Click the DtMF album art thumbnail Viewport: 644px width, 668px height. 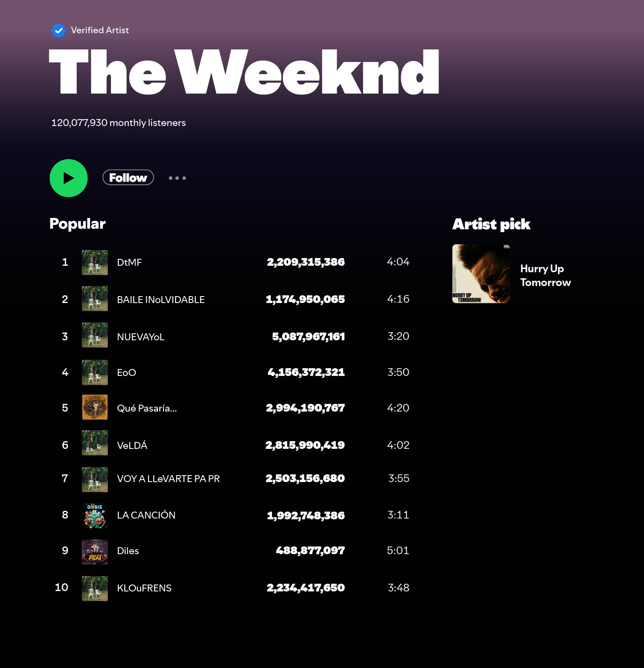coord(95,263)
